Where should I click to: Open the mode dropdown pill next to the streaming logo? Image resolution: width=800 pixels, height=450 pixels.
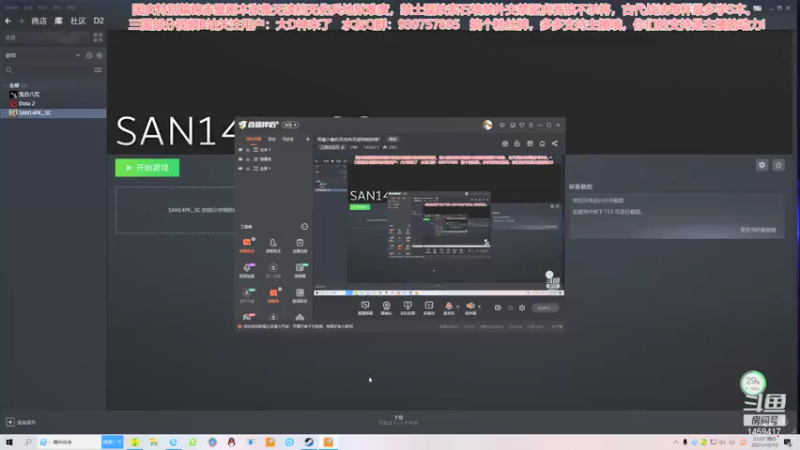click(290, 125)
